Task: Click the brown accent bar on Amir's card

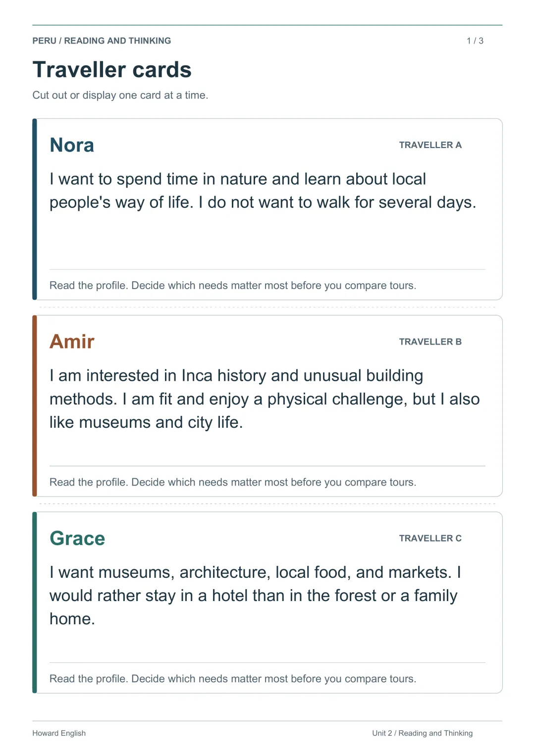Action: (35, 405)
